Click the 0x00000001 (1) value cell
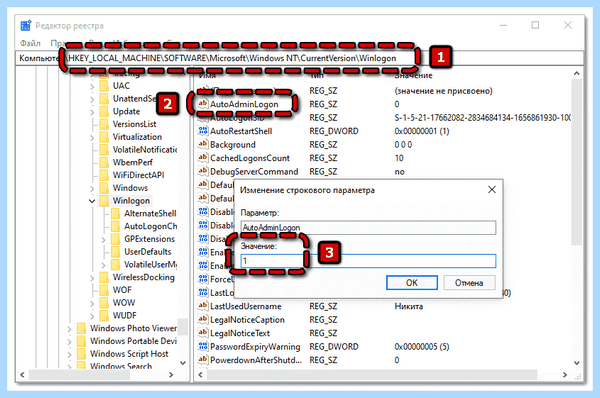 point(422,131)
